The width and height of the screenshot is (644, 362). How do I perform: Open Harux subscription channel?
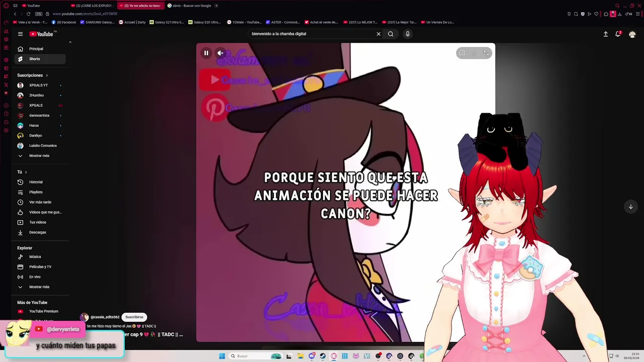click(x=40, y=126)
